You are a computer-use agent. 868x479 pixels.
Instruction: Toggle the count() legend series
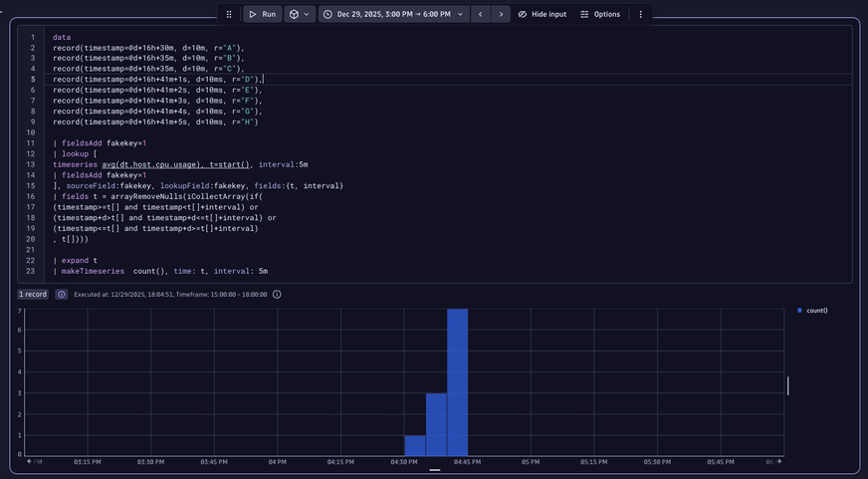[817, 311]
